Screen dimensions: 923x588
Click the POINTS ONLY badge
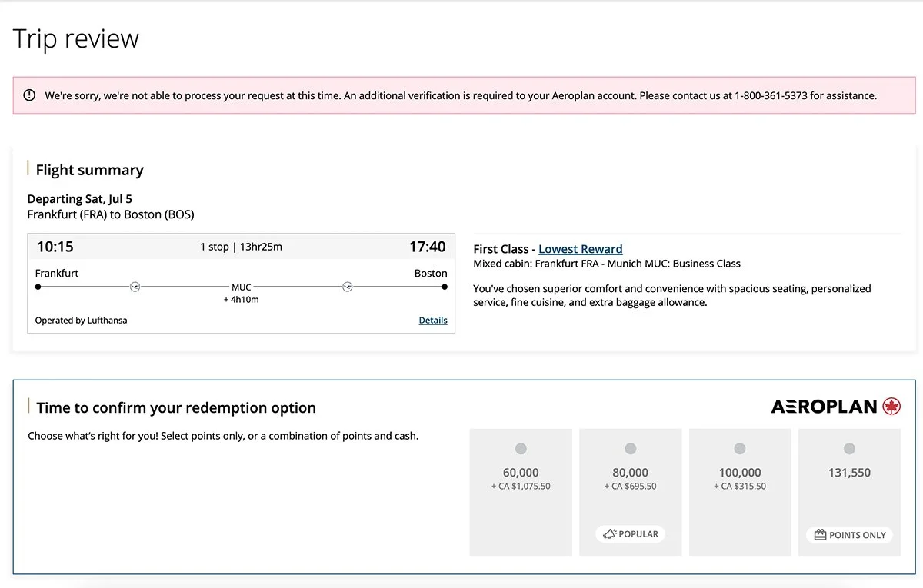pos(849,535)
